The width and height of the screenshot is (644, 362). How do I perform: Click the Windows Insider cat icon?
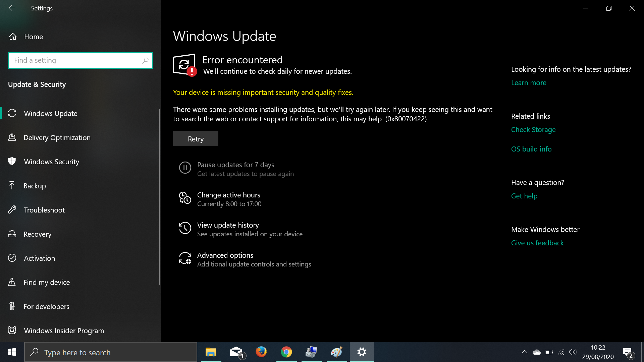click(12, 330)
